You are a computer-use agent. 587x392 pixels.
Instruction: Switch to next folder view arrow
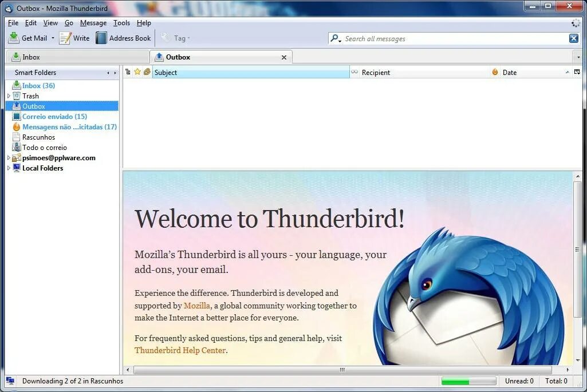click(115, 73)
